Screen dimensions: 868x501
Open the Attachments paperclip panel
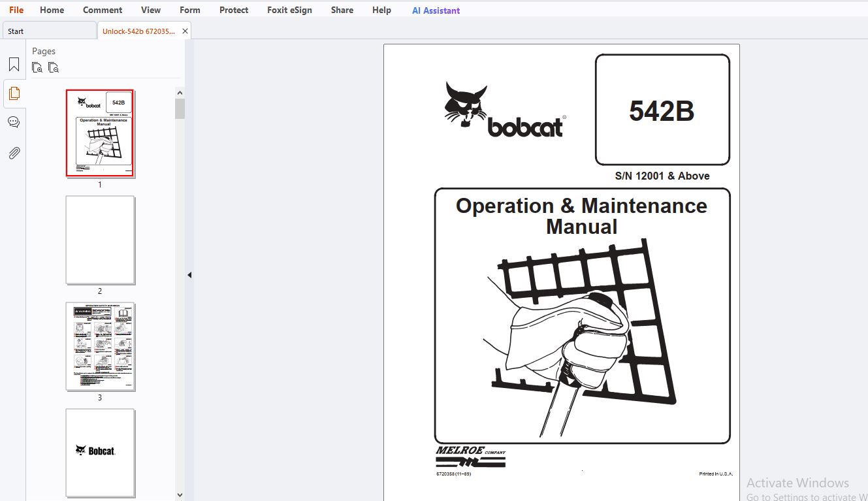pos(14,153)
